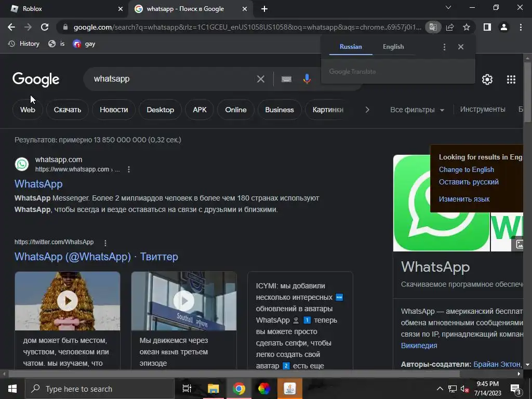Click Change to English link
Screen dimensions: 532x399
pos(466,170)
